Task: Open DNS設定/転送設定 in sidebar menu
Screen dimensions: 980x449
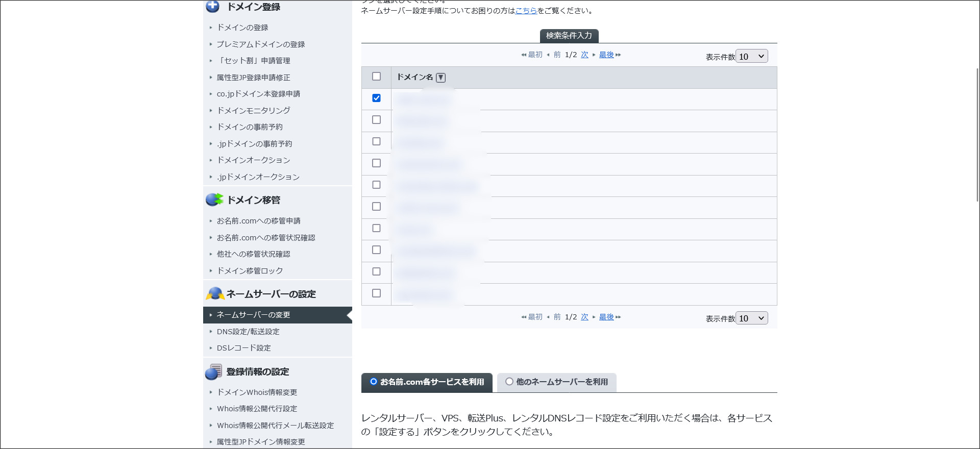Action: pyautogui.click(x=248, y=332)
